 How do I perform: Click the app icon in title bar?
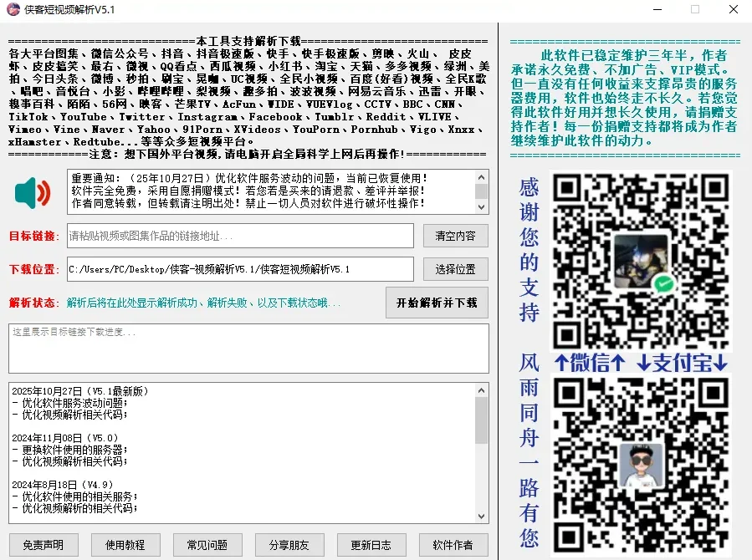point(13,10)
